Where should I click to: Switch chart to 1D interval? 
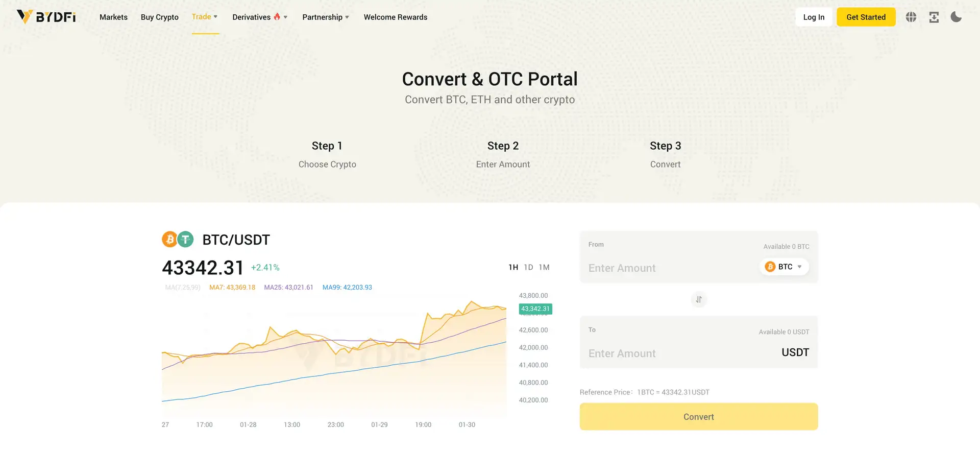click(528, 267)
